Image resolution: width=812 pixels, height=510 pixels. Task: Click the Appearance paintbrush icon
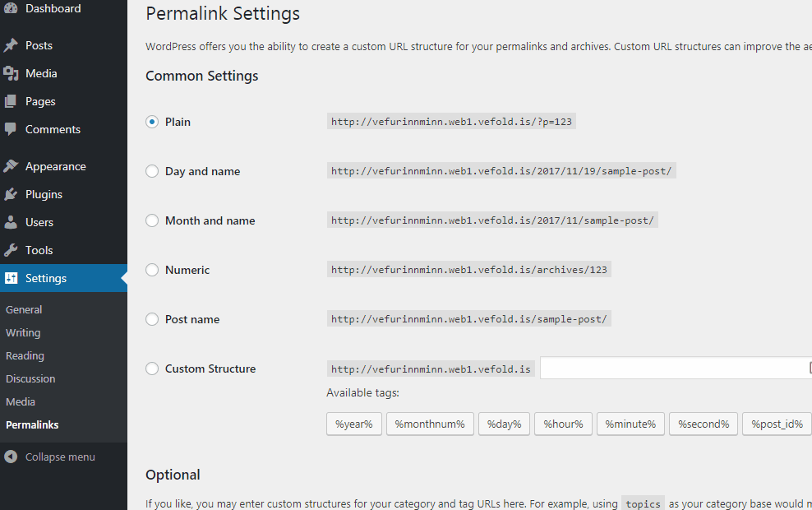pyautogui.click(x=10, y=166)
